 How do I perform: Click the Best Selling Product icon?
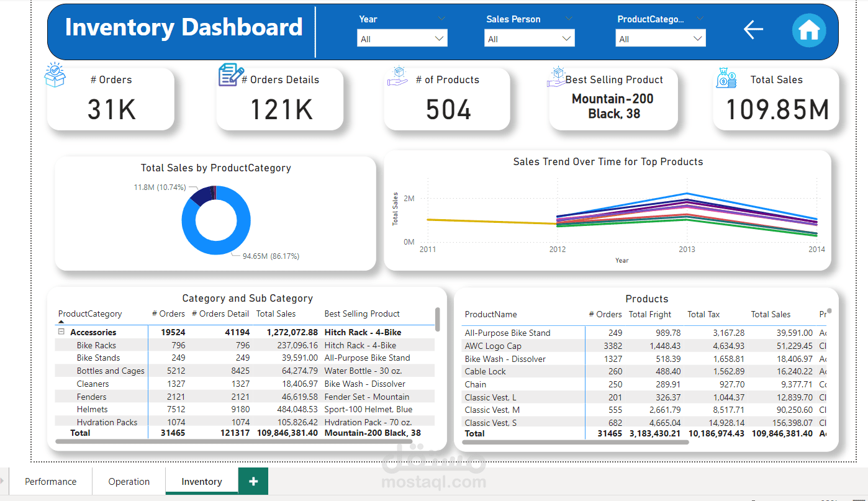(557, 76)
